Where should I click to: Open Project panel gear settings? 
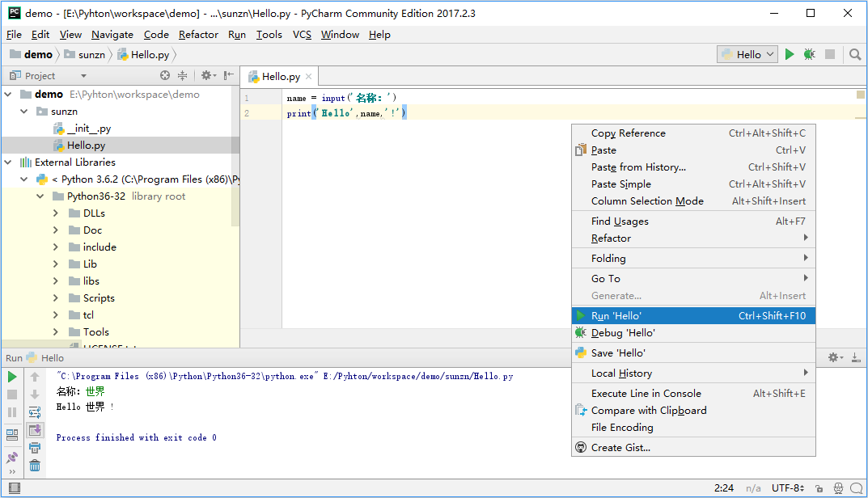pos(206,75)
